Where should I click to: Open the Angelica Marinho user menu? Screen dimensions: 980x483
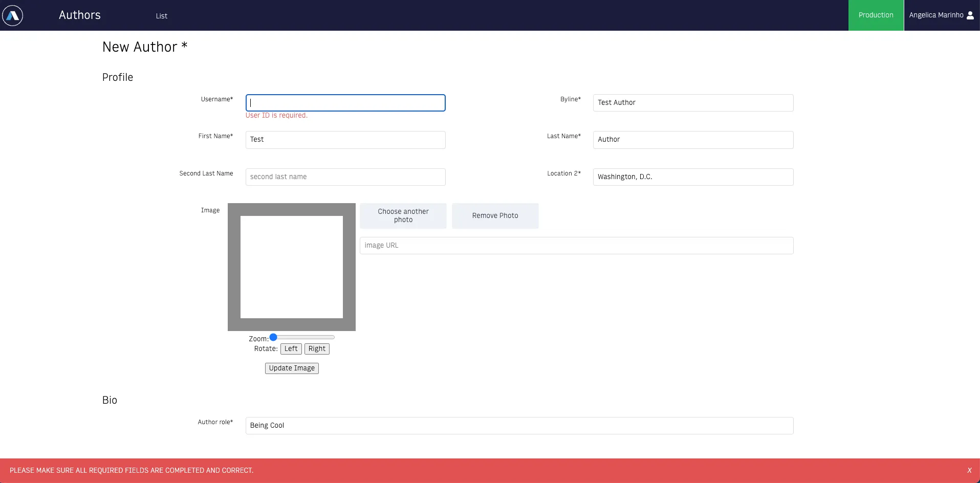[x=942, y=15]
